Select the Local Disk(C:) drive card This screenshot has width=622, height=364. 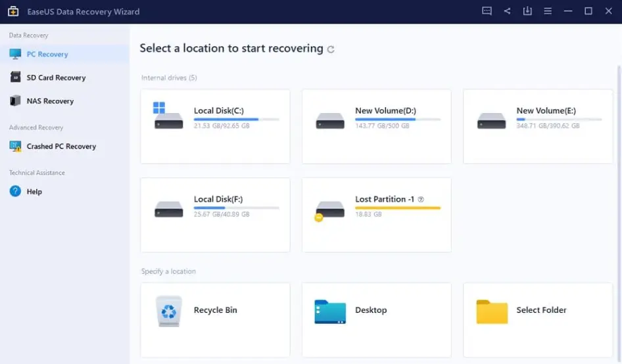click(215, 126)
